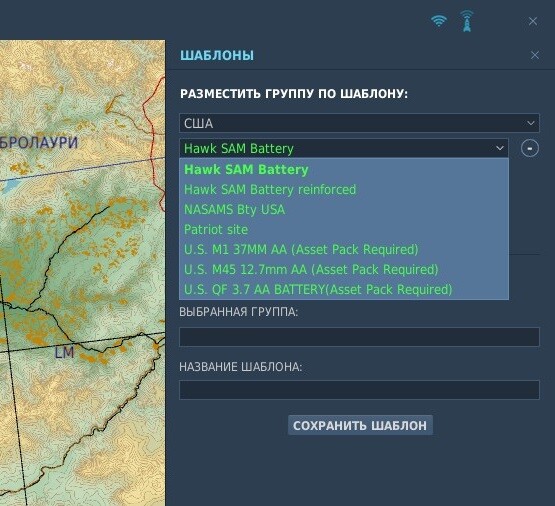Click the НАЗВАНИЕ ШАБЛОНА input field
The image size is (555, 506).
click(x=359, y=390)
